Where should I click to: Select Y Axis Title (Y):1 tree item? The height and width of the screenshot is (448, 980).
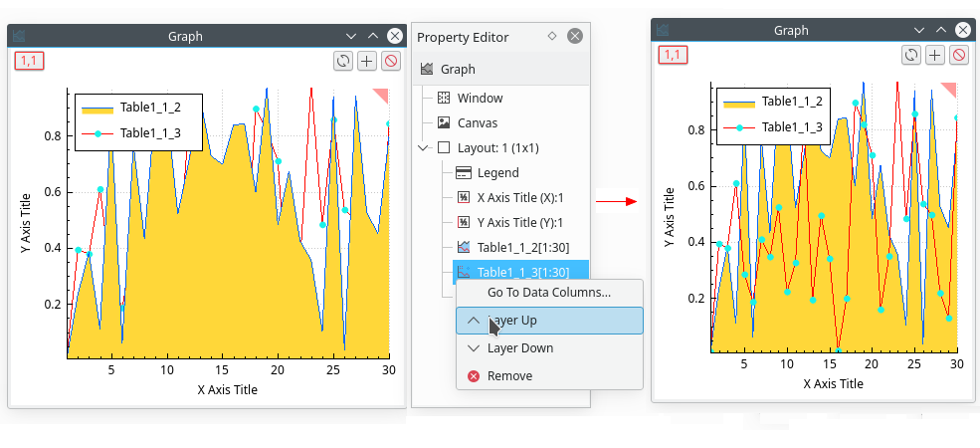click(x=520, y=223)
